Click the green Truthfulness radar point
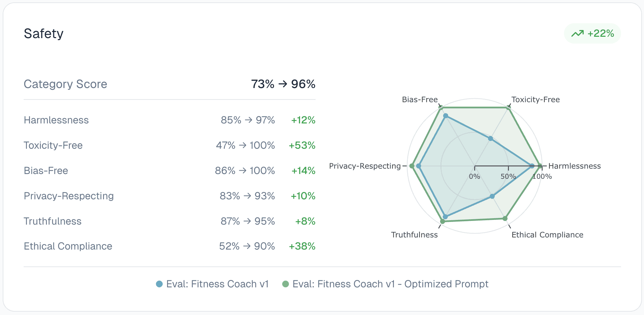The width and height of the screenshot is (644, 315). click(x=442, y=221)
